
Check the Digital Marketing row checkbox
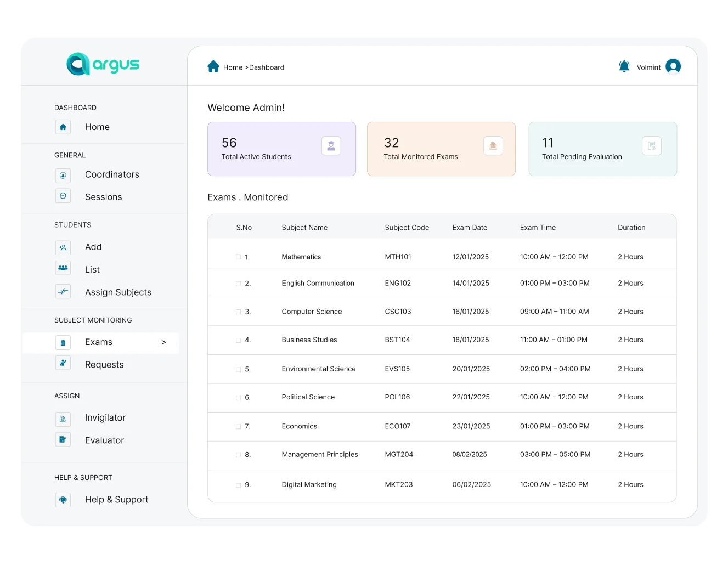[239, 485]
